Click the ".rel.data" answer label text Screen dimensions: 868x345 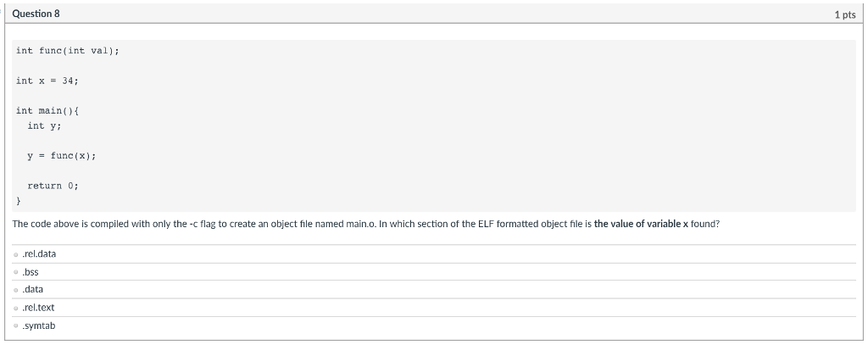tap(39, 254)
